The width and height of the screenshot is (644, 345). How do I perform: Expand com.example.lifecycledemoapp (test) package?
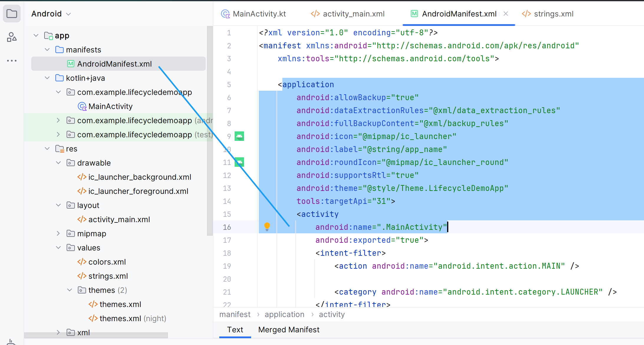[x=58, y=134]
